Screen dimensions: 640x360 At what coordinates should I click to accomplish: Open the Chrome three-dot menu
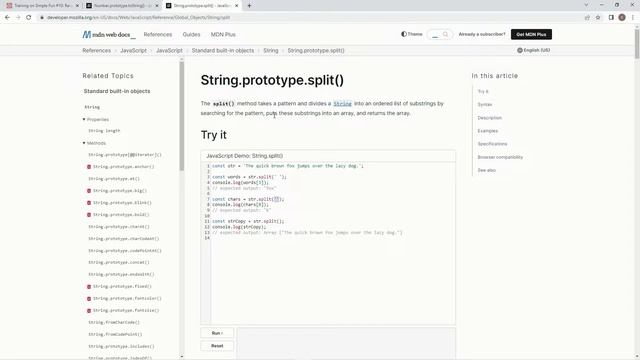pyautogui.click(x=633, y=18)
